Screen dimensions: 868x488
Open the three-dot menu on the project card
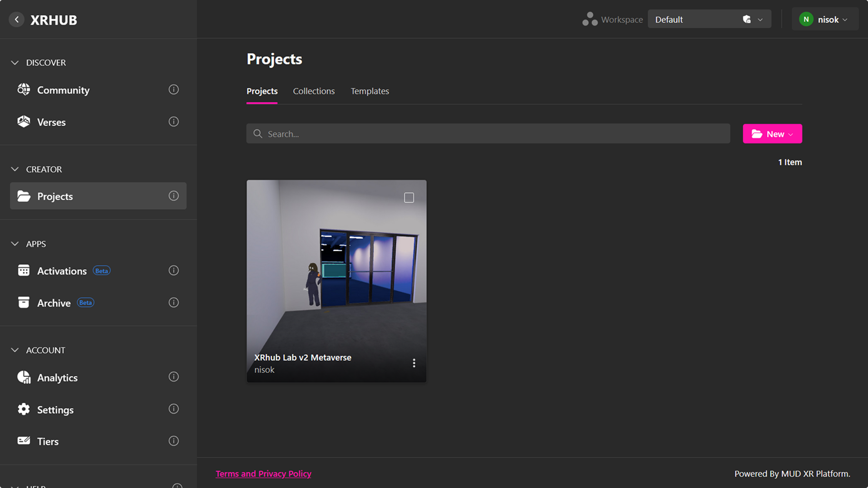point(414,363)
